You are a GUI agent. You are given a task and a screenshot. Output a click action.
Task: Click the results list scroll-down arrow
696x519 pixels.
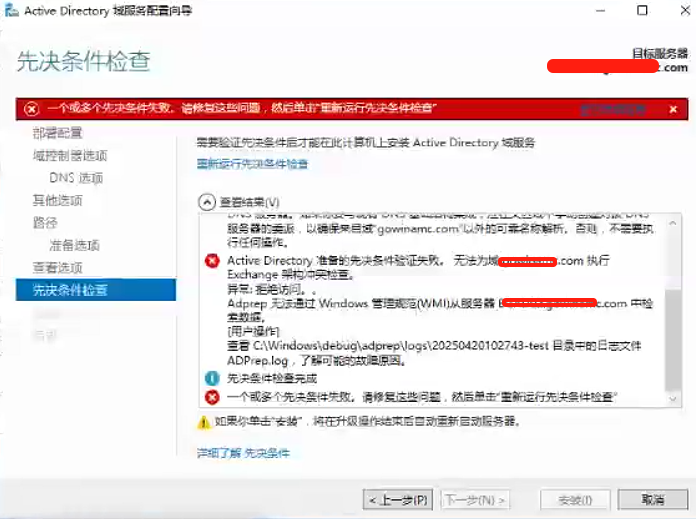[673, 399]
